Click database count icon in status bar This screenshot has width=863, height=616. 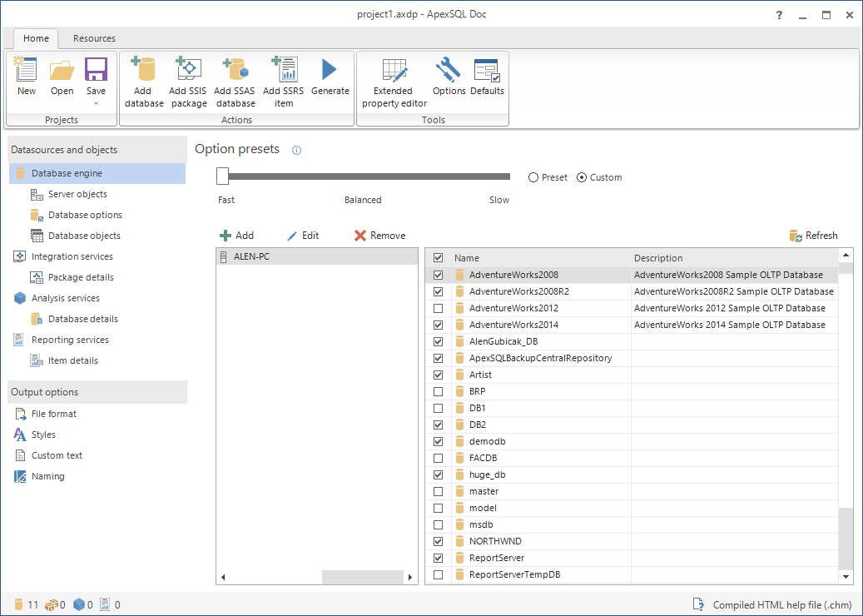point(18,604)
